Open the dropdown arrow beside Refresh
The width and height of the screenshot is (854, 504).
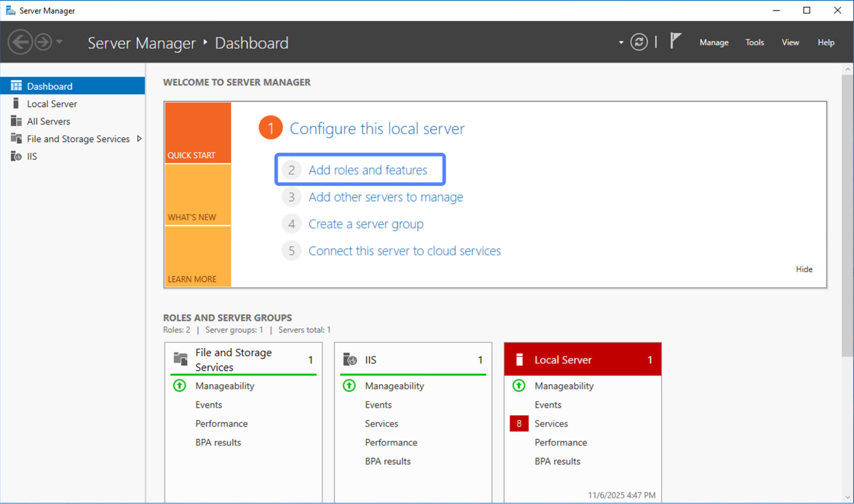pyautogui.click(x=621, y=42)
